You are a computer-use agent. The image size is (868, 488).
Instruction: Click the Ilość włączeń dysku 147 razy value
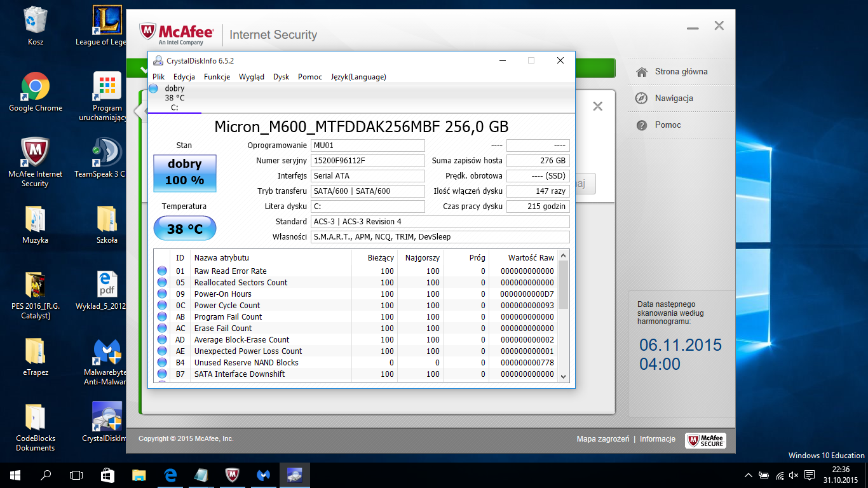click(538, 191)
